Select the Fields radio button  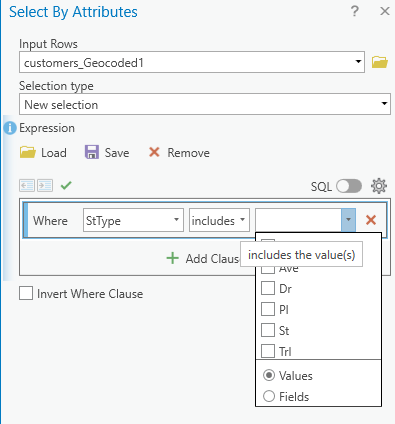pos(269,396)
